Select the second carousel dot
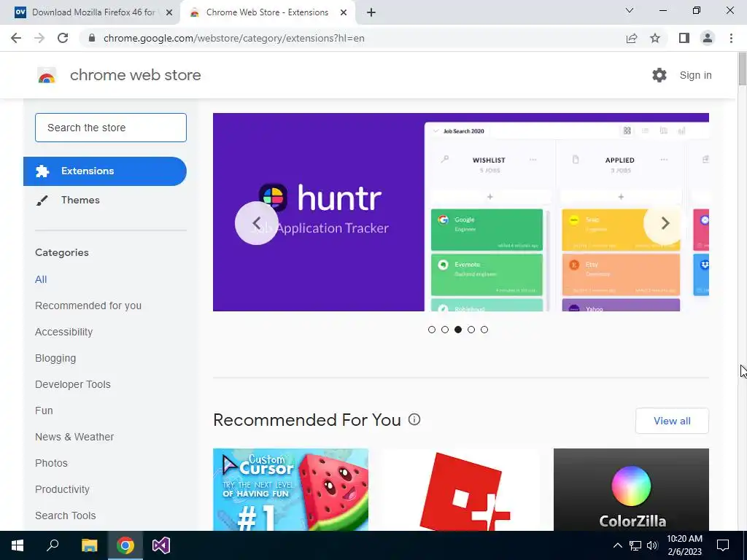Image resolution: width=747 pixels, height=560 pixels. coord(445,330)
